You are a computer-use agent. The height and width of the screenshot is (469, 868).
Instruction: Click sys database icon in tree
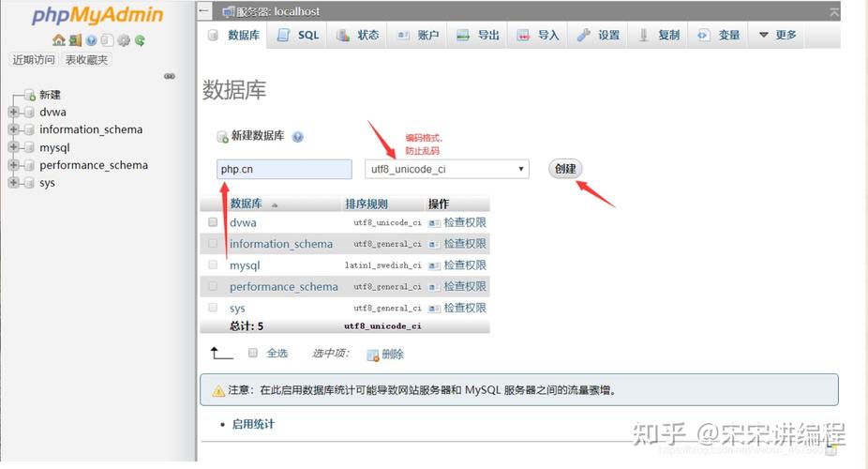29,183
